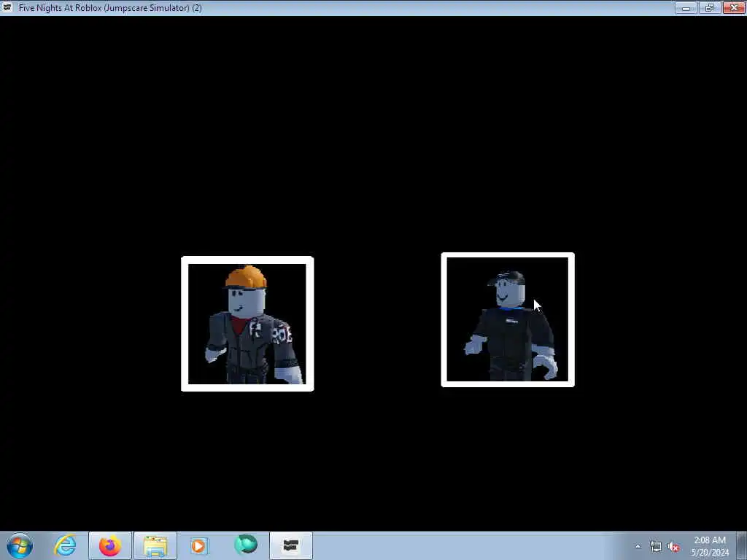Open the Windows Start menu orb
747x560 pixels.
point(20,545)
